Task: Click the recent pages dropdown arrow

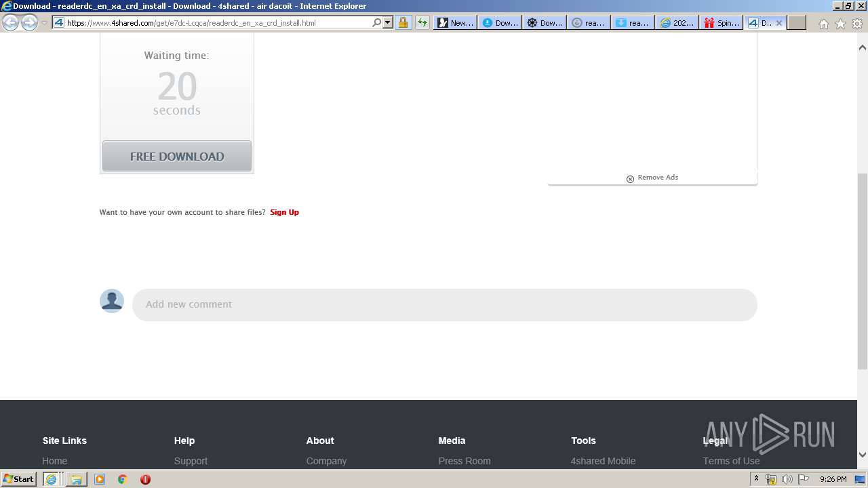Action: [44, 22]
